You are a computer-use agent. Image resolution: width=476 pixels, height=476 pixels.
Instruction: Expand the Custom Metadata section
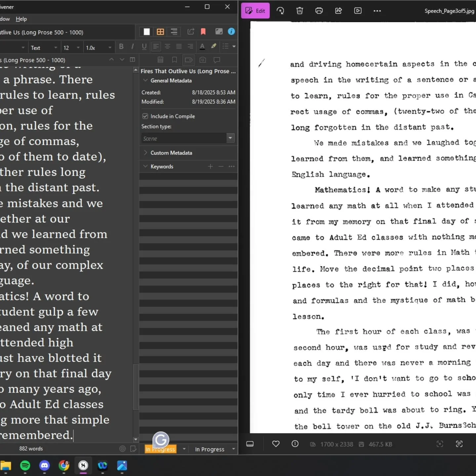(x=145, y=153)
